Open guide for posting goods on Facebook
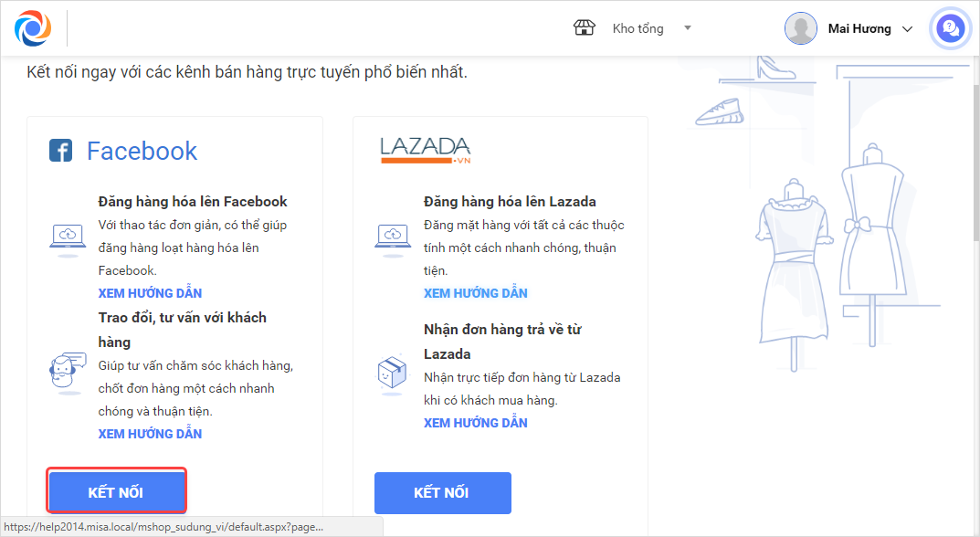 pos(150,293)
